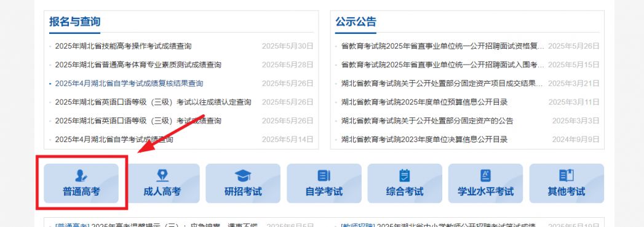Open the 综合考试 clipboard icon

[405, 176]
